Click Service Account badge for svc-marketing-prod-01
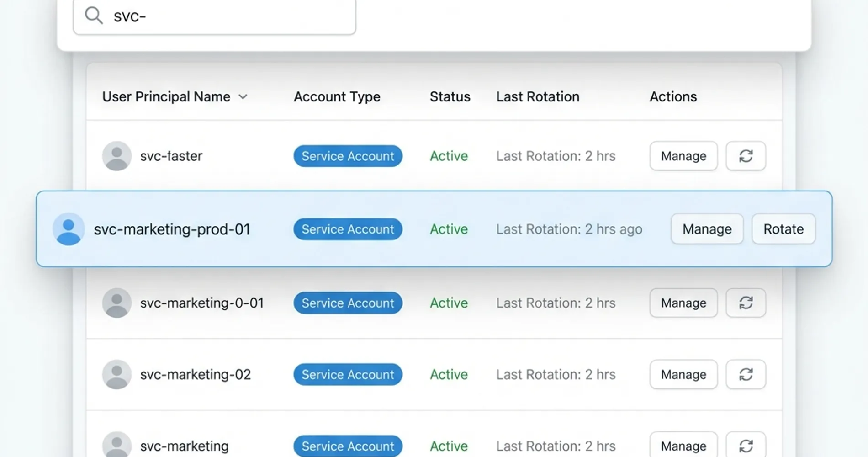The width and height of the screenshot is (868, 457). (348, 229)
